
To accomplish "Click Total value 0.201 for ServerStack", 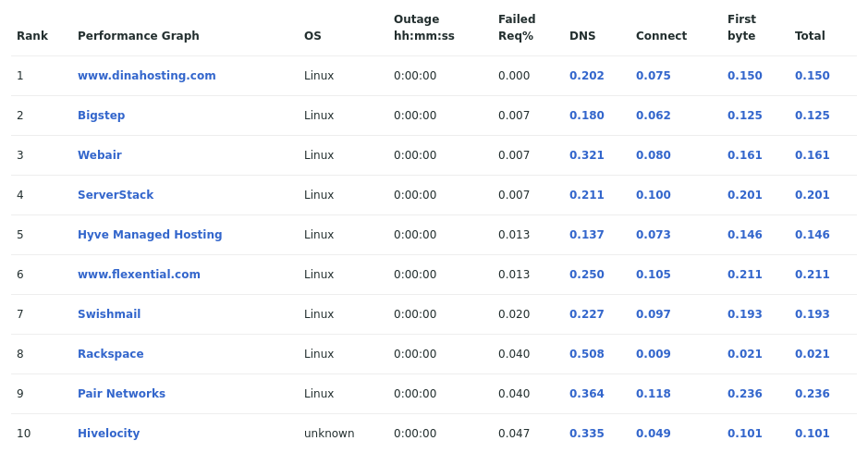I will point(813,195).
